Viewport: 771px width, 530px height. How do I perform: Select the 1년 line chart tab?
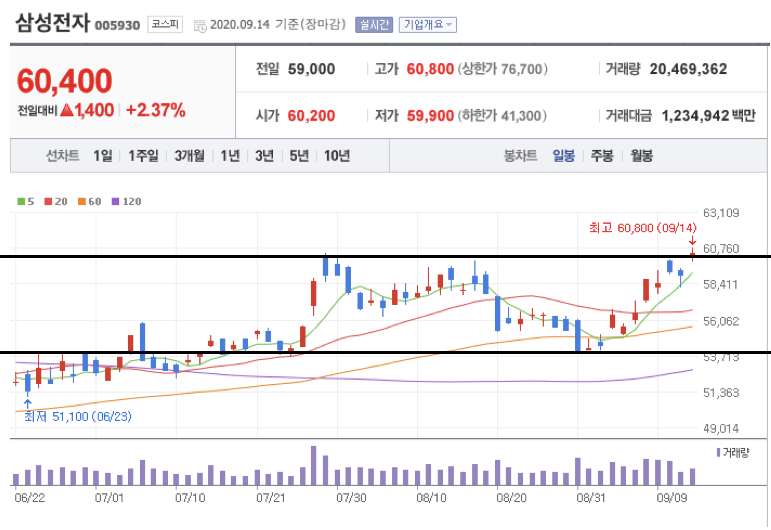[x=230, y=156]
